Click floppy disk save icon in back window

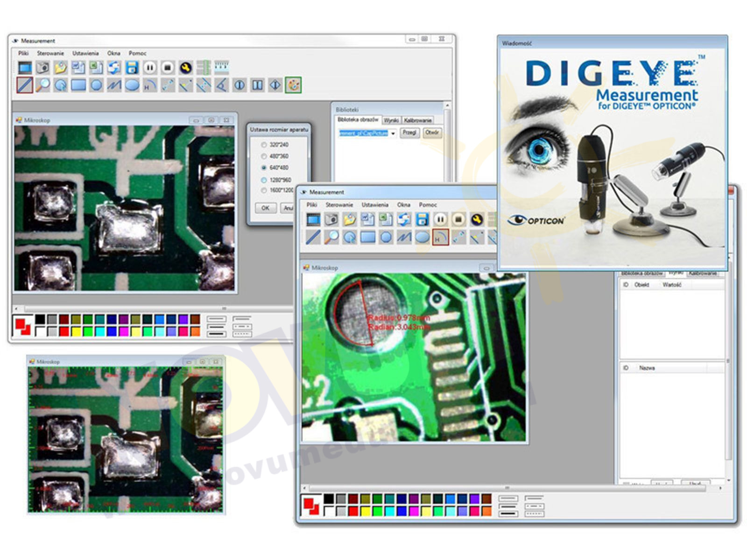click(132, 68)
